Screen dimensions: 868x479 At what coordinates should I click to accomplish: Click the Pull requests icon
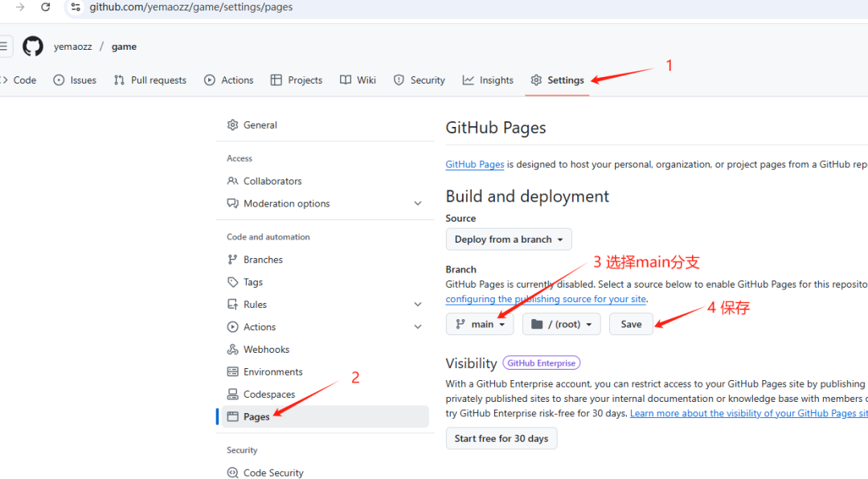(119, 80)
